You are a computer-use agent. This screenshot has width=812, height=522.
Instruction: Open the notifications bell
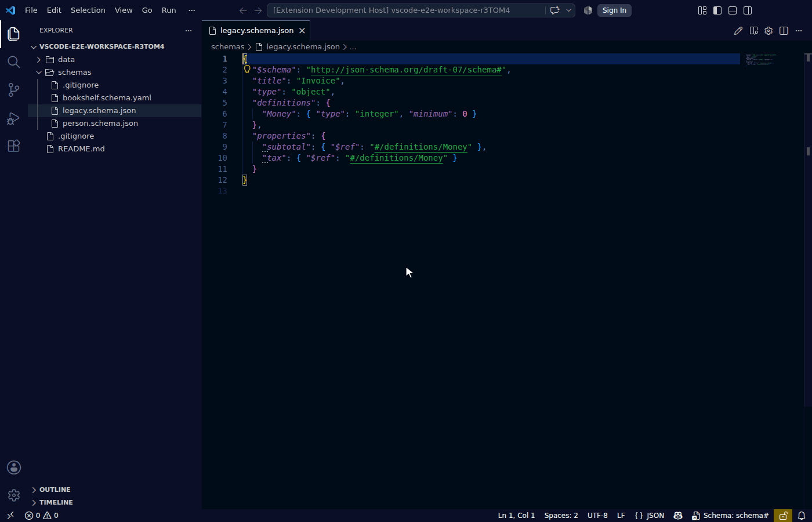point(802,516)
